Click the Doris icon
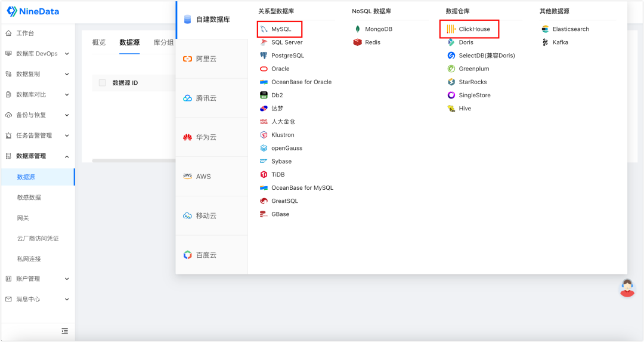This screenshot has height=342, width=644. tap(451, 42)
